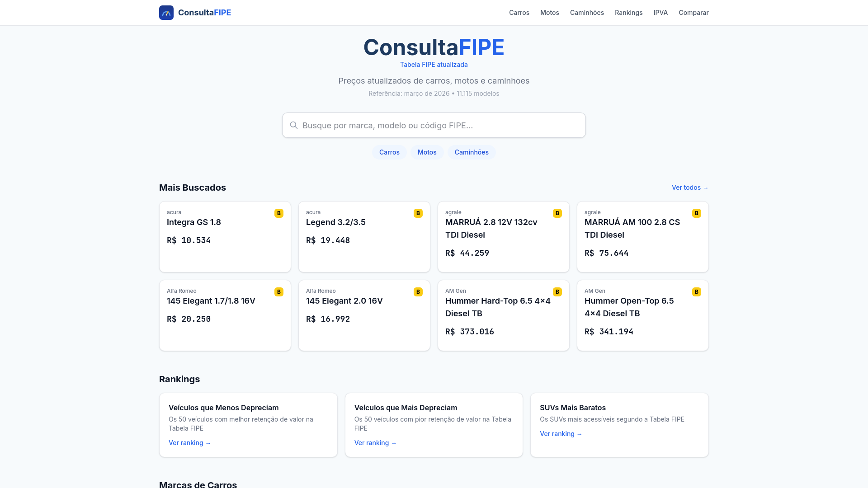Focus the FIPE search input field

[x=434, y=125]
